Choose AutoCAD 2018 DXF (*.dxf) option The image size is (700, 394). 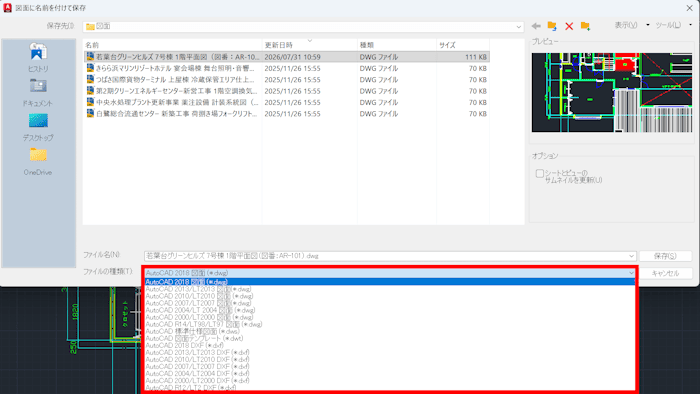(390, 345)
